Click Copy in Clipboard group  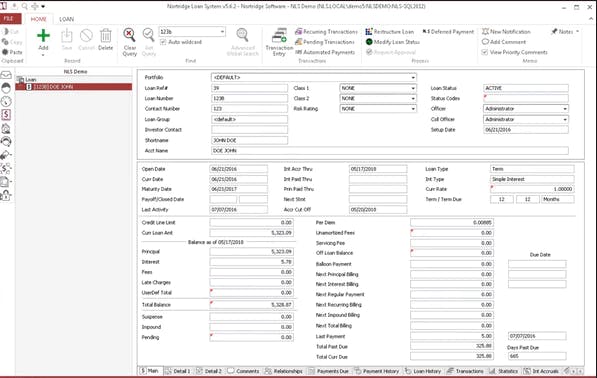pos(12,42)
